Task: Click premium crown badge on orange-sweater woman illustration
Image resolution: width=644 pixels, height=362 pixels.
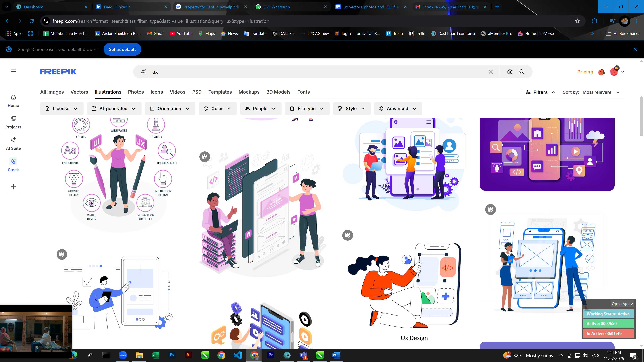Action: [x=347, y=235]
